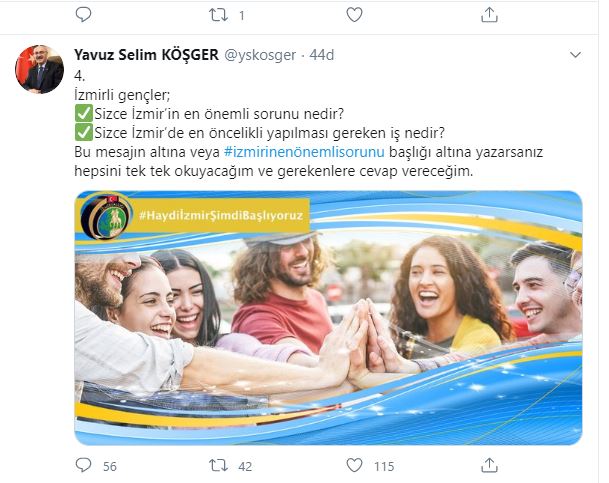Viewport: 609px width, 483px height.
Task: Retweet the tweet with 42 retweets
Action: [x=218, y=465]
